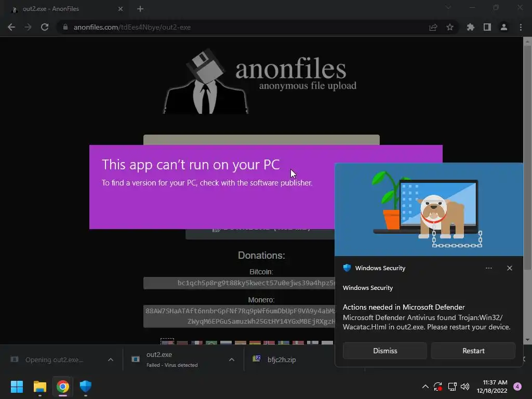Open the Chrome extensions puzzle icon
This screenshot has width=532, height=399.
point(471,27)
